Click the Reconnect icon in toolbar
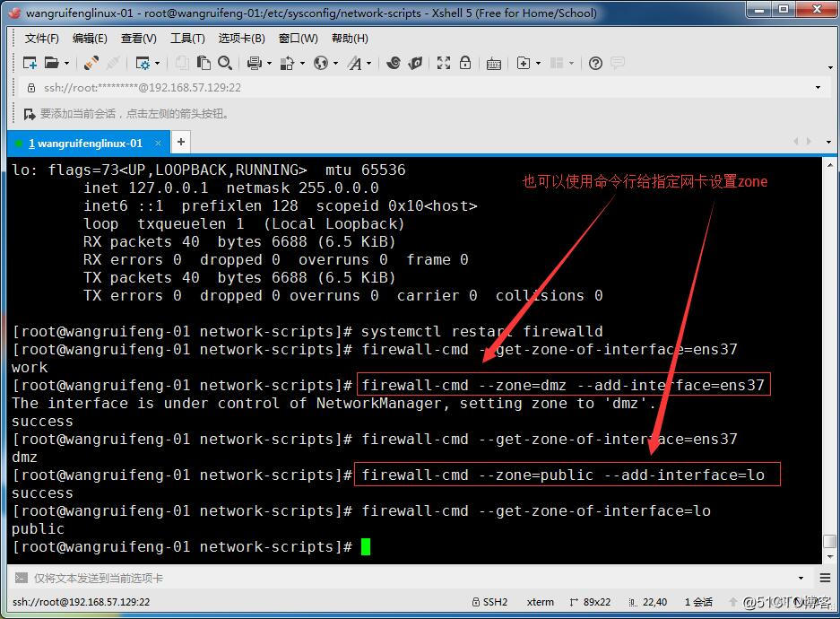The width and height of the screenshot is (840, 619). tap(91, 63)
